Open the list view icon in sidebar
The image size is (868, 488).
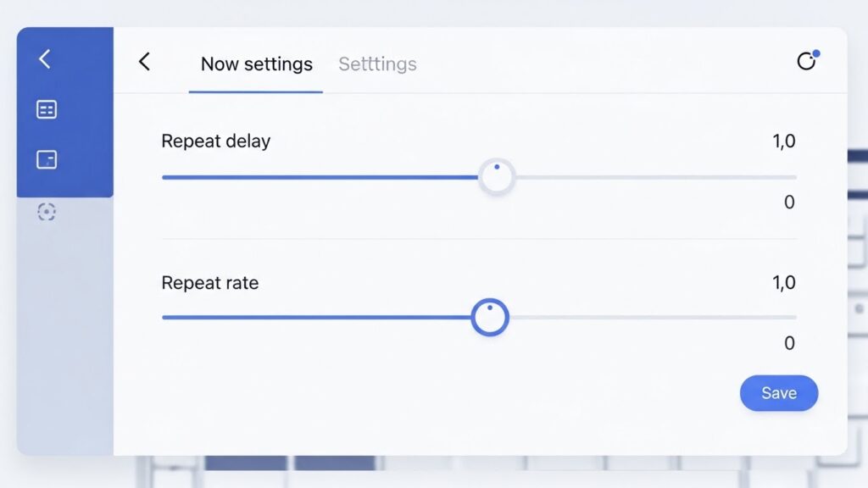47,109
